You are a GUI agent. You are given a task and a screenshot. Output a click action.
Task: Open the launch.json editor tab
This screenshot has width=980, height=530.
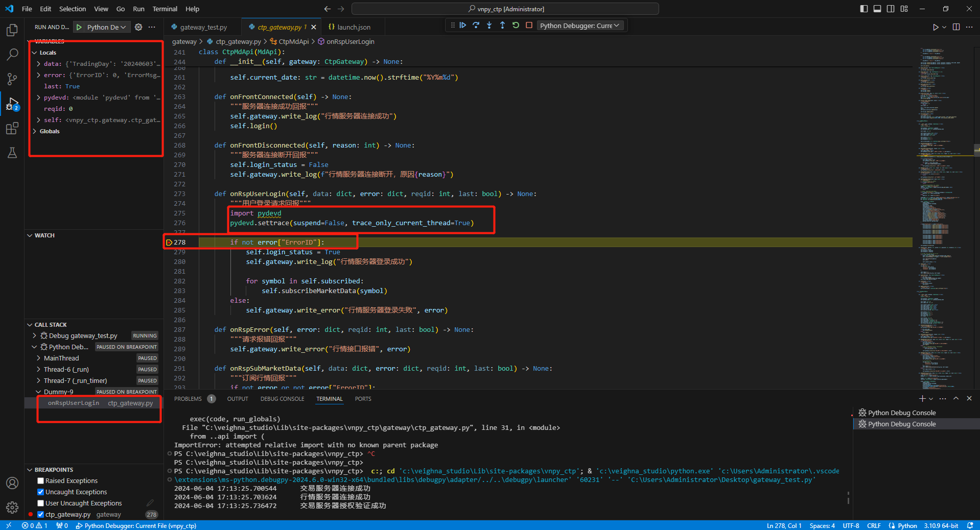(353, 27)
